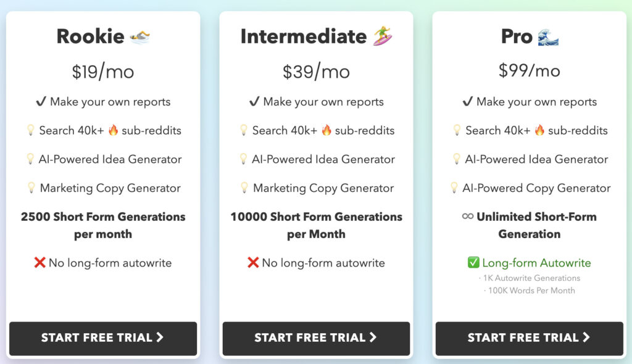Click the lightbulb beside Intermediate's Copy Generator
Screen dimensions: 632x364
(243, 188)
